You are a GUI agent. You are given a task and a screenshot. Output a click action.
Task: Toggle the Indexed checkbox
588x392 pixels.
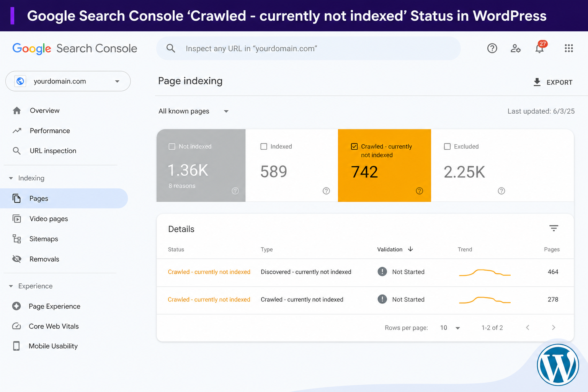tap(264, 146)
